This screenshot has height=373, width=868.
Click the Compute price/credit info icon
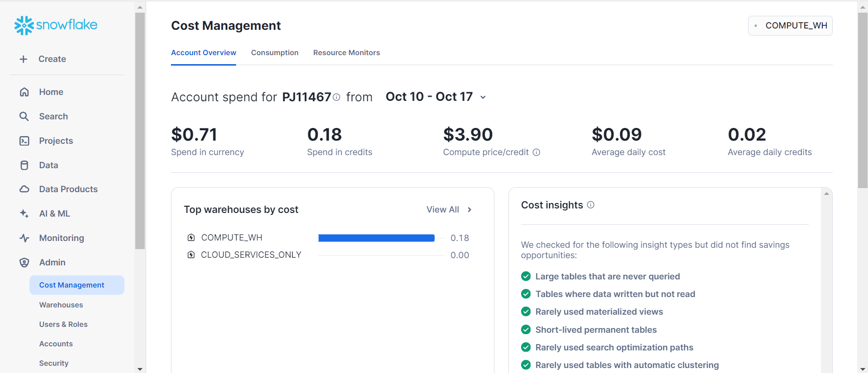pyautogui.click(x=536, y=152)
